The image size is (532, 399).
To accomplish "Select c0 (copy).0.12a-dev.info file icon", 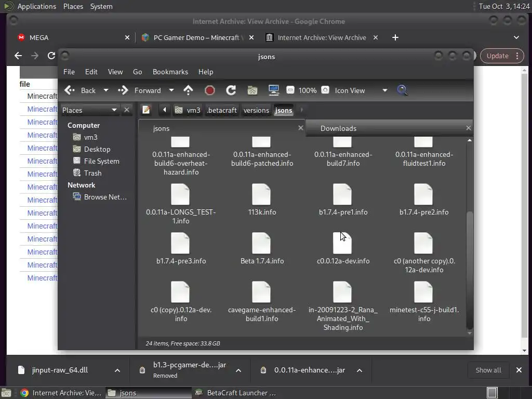I will click(180, 292).
